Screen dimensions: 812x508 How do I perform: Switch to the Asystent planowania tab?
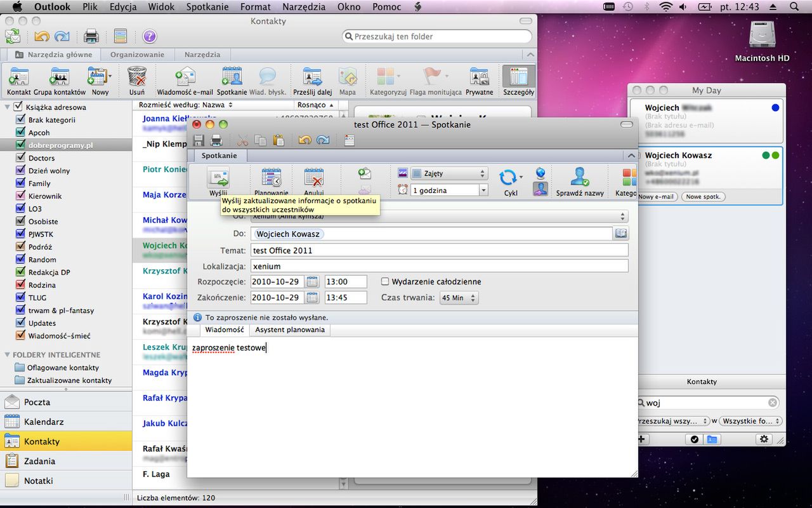click(x=290, y=330)
